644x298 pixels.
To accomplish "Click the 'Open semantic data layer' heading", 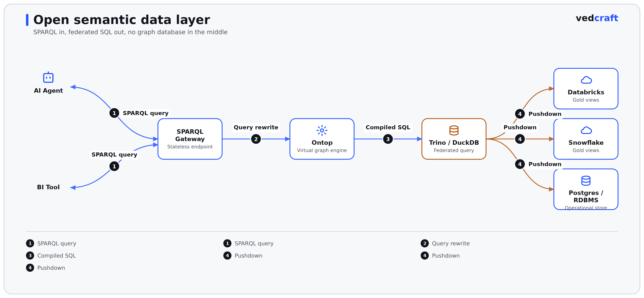I will [x=121, y=20].
